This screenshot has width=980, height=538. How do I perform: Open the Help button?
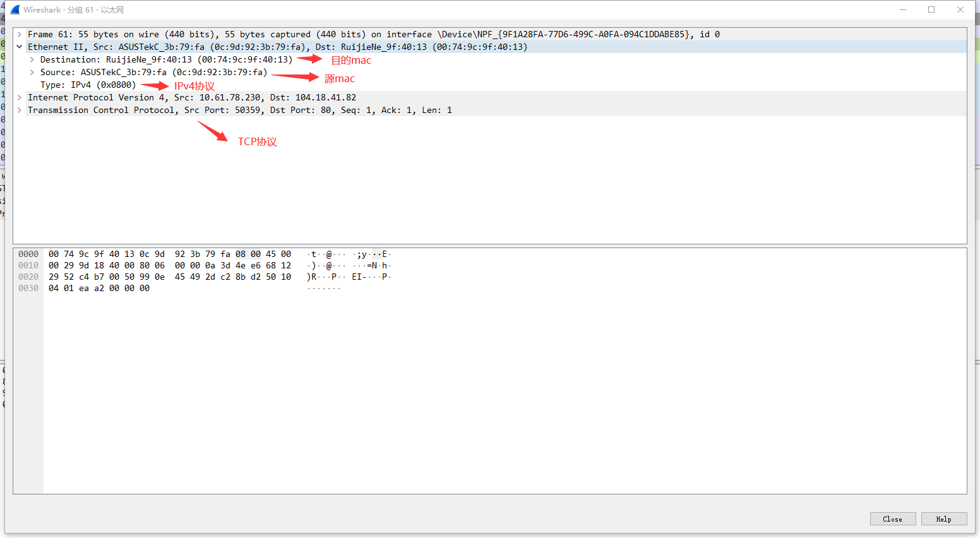[x=943, y=518]
